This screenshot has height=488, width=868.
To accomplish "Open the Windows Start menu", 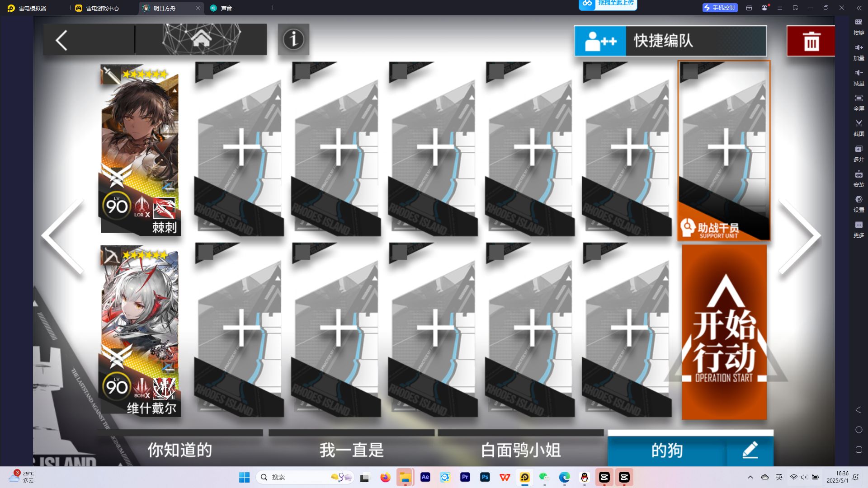I will tap(244, 477).
